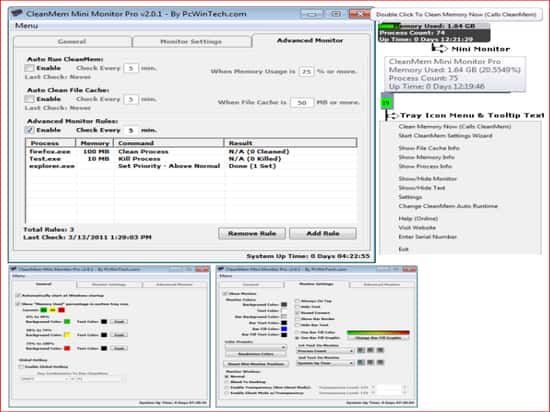
Task: Tick the Hide Bar Text checkbox
Action: pos(297,325)
